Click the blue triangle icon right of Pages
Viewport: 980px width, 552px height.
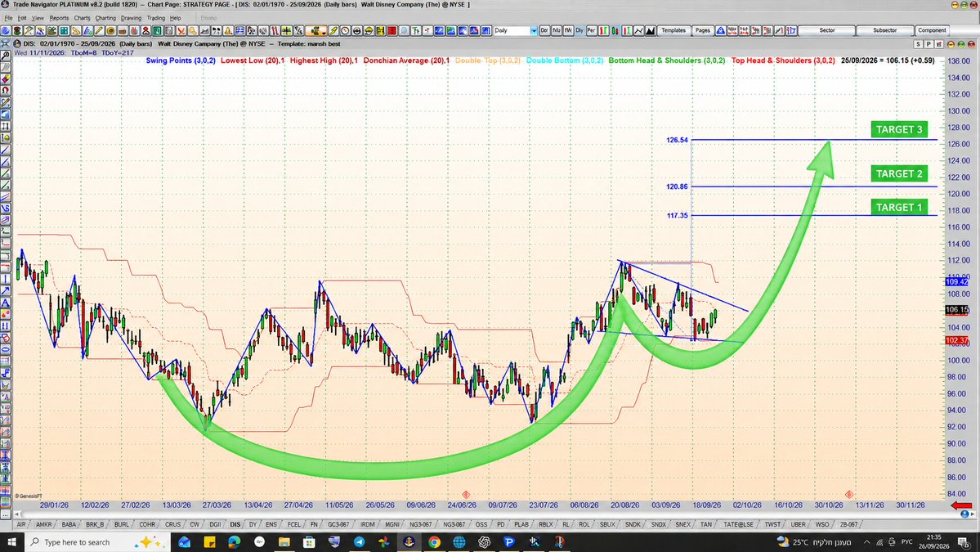point(721,30)
